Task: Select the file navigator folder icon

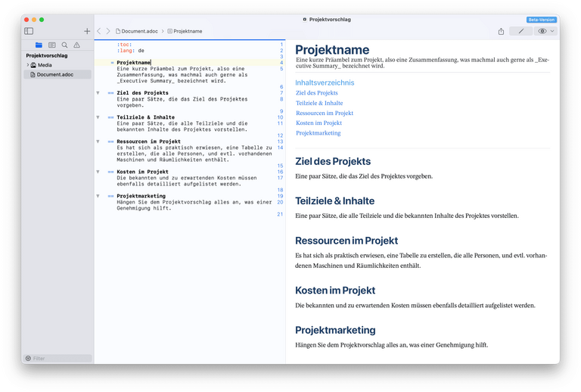Action: tap(39, 45)
